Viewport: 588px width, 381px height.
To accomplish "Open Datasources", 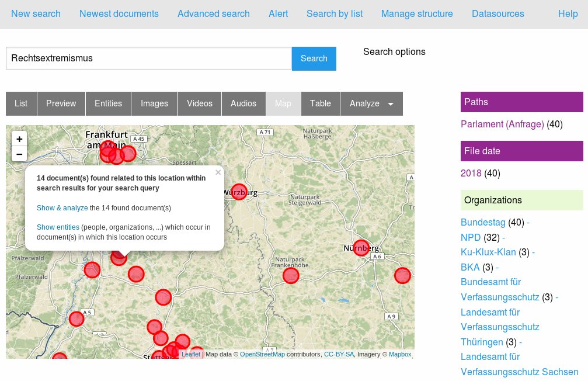I will tap(498, 14).
